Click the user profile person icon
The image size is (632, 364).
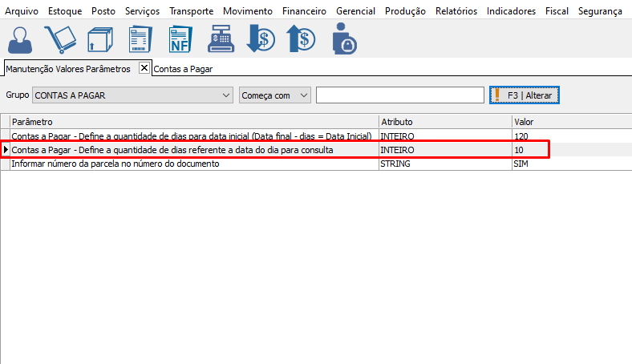click(x=22, y=38)
